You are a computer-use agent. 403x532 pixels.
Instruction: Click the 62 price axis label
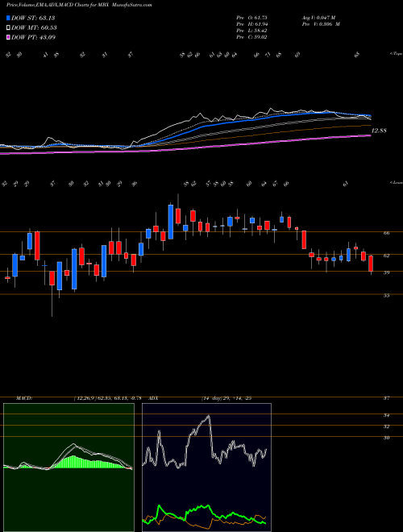pyautogui.click(x=386, y=256)
